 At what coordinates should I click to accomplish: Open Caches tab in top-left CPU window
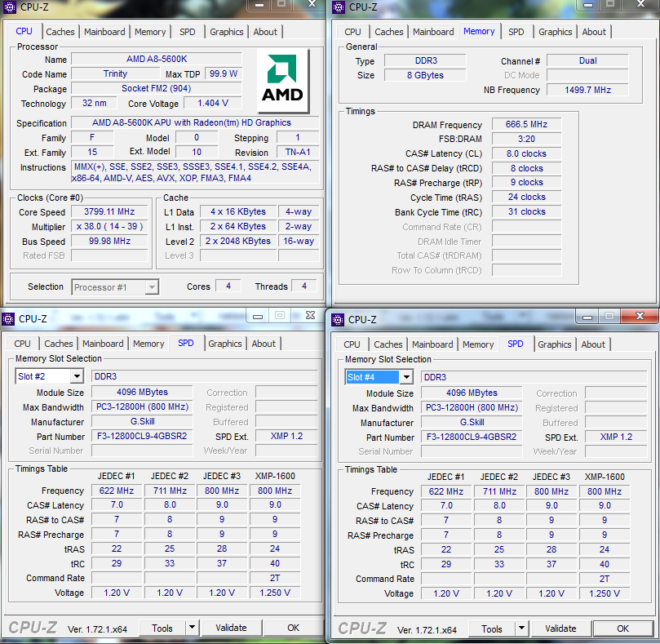point(60,32)
